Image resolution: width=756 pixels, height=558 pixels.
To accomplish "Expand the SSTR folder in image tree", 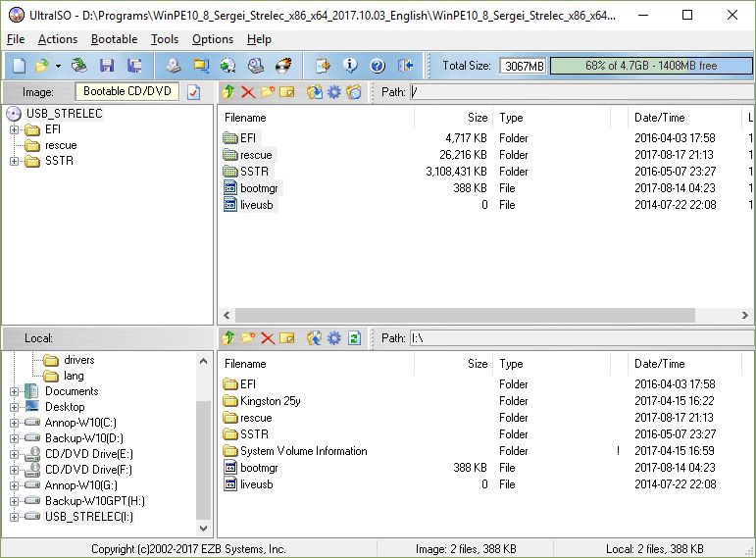I will click(14, 161).
